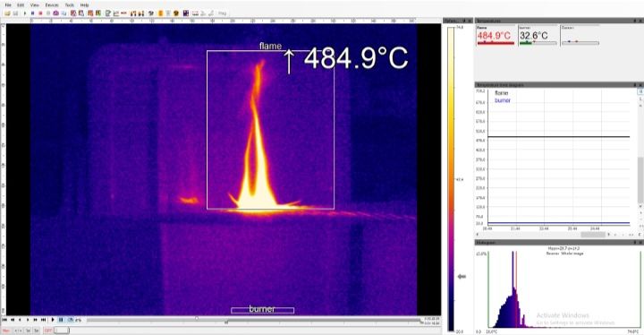Click the notepad with pencil toolbar icon
Image resolution: width=644 pixels, height=335 pixels.
click(108, 13)
